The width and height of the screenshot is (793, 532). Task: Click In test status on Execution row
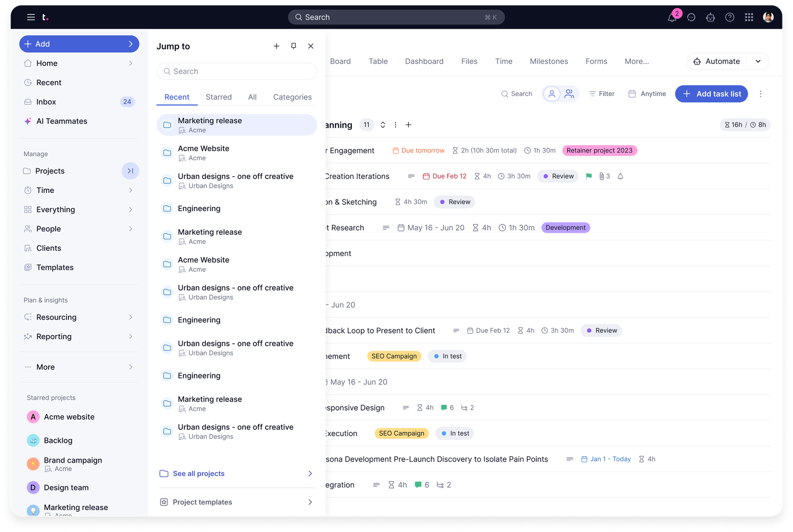pyautogui.click(x=455, y=433)
